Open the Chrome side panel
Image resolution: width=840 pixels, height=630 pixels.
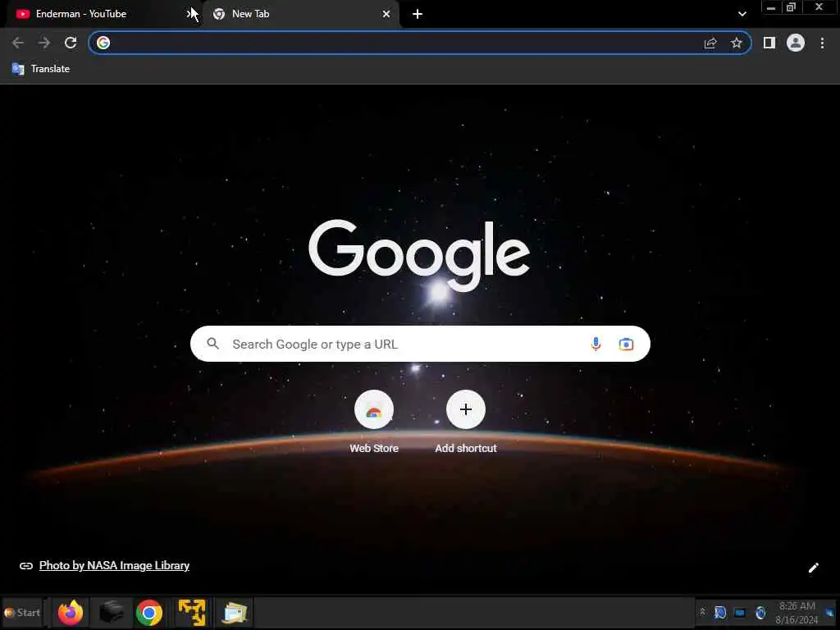pyautogui.click(x=769, y=43)
